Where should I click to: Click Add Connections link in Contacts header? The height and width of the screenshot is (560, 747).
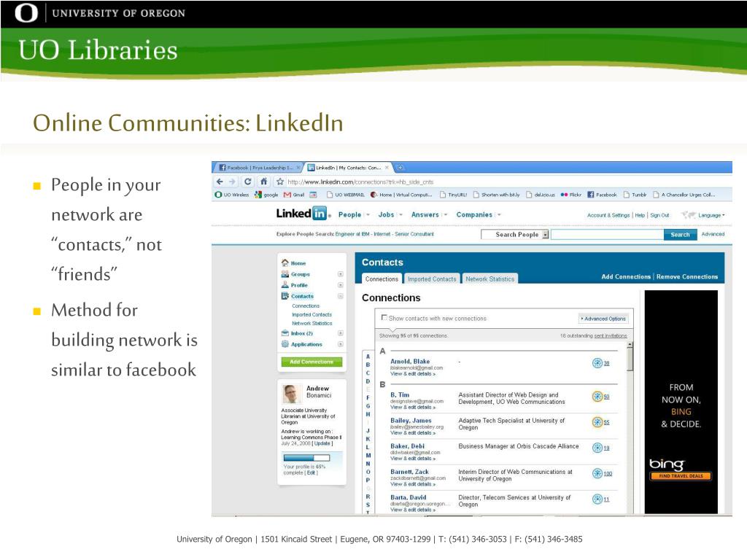coord(625,276)
